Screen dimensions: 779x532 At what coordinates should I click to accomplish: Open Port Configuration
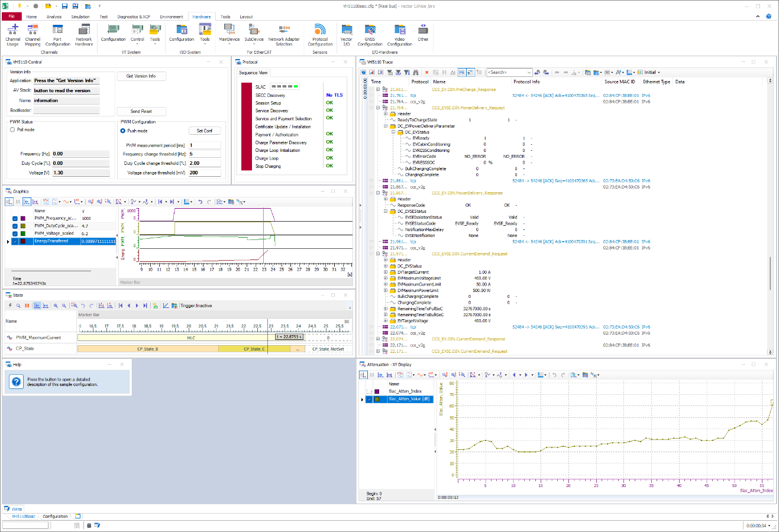point(57,35)
